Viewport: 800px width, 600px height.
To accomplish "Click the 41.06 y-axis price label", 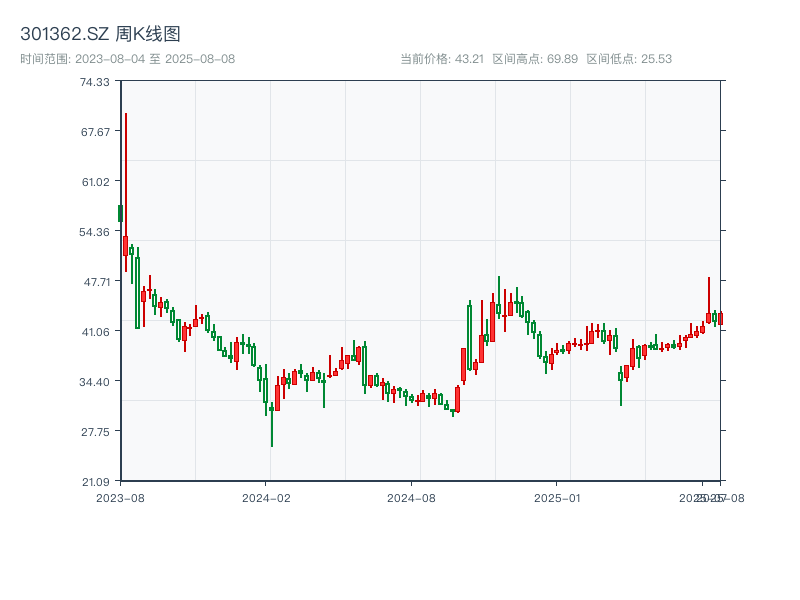I will click(96, 332).
